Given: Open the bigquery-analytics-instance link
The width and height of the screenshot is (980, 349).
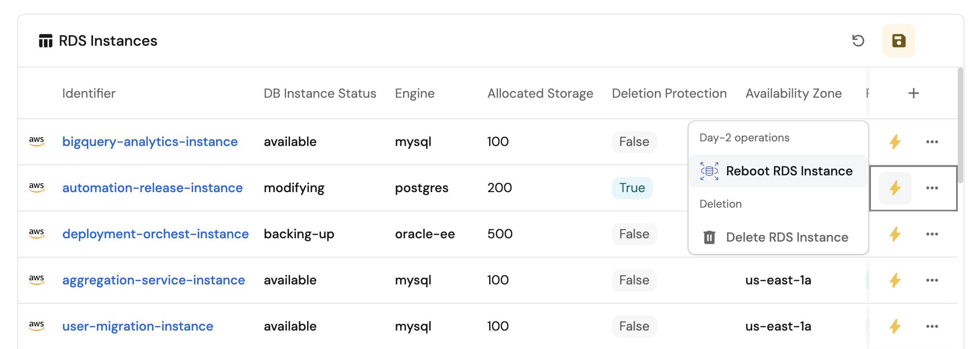Looking at the screenshot, I should coord(150,142).
